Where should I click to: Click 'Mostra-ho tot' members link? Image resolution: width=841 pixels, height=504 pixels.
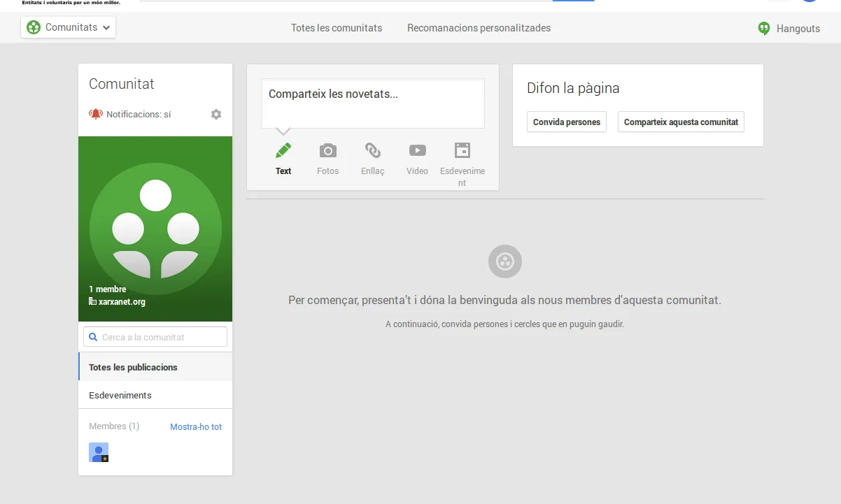[x=196, y=426]
